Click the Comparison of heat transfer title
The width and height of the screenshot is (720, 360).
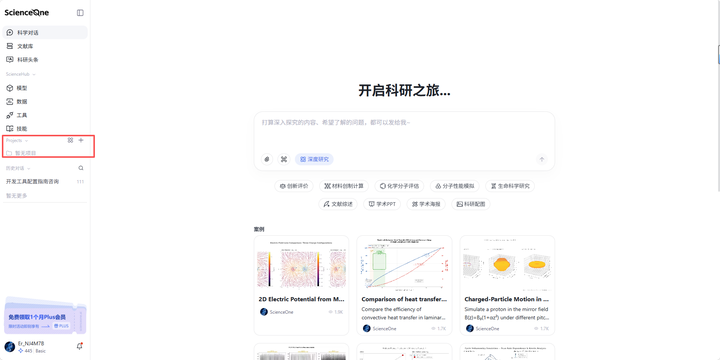click(x=404, y=299)
